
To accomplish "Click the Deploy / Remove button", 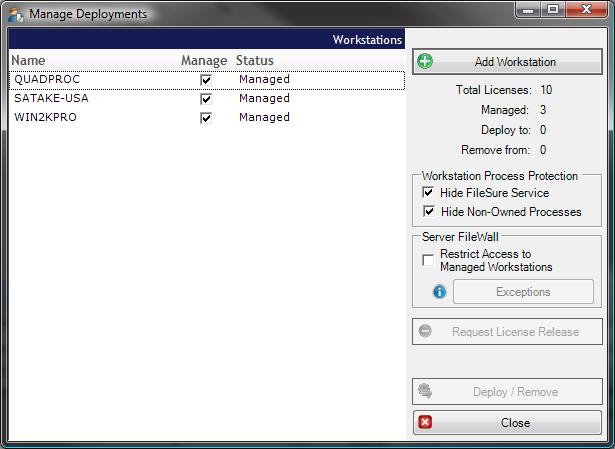I will (508, 391).
